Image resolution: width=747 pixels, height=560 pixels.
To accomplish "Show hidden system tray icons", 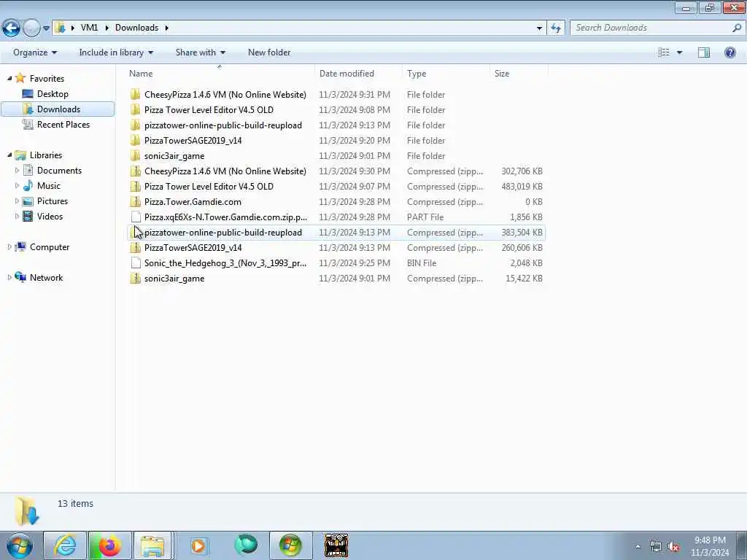I will coord(638,546).
